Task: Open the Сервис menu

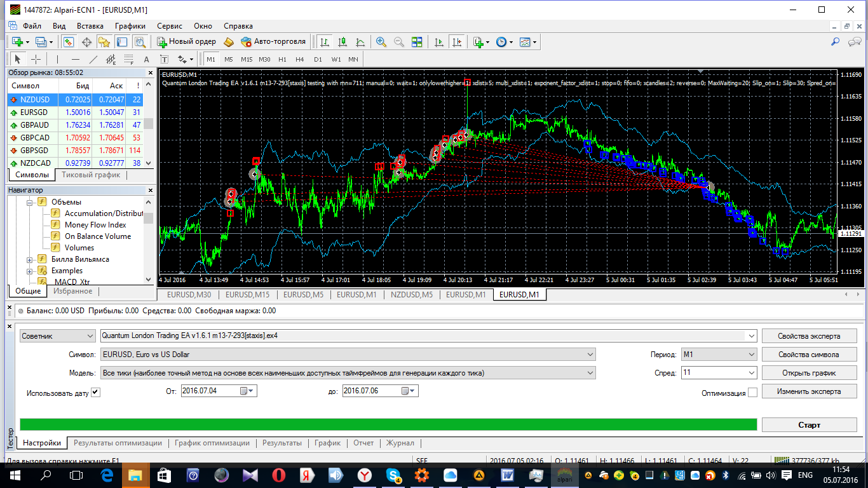Action: point(170,26)
